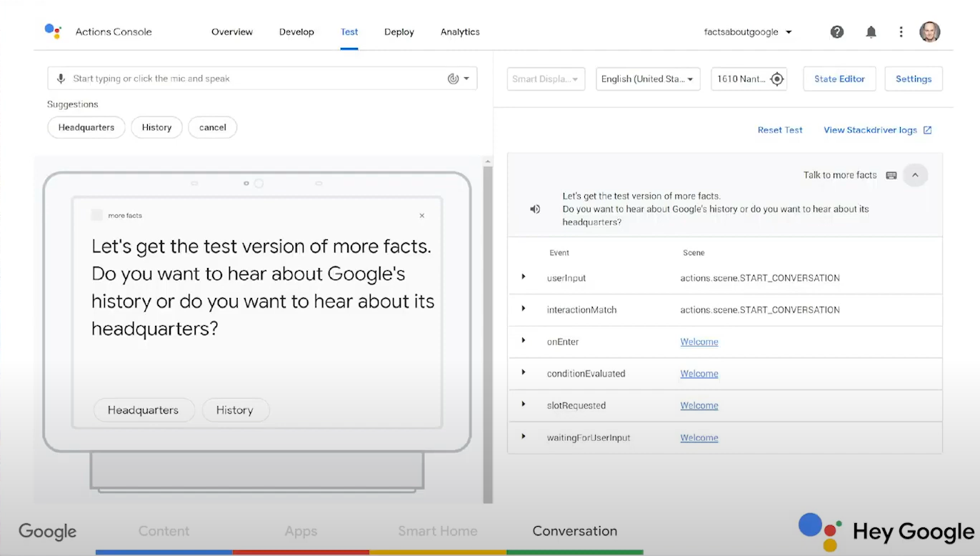Click the location crosshair icon

click(777, 79)
